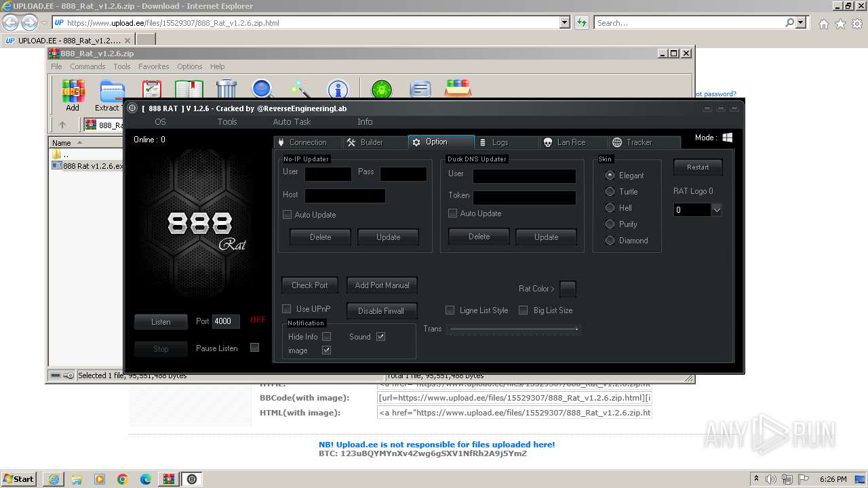Open WinRAR Commands menu
The image size is (868, 488).
point(87,66)
